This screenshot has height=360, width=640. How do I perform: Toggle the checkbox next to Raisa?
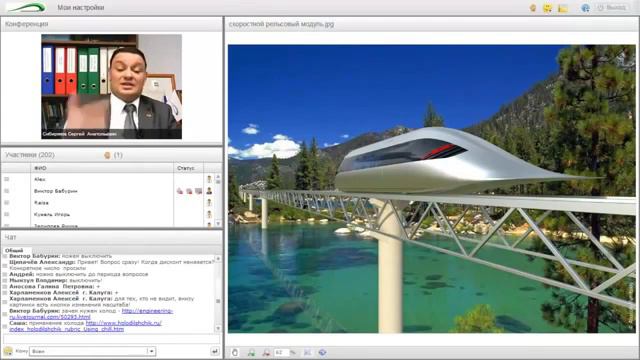tap(7, 202)
